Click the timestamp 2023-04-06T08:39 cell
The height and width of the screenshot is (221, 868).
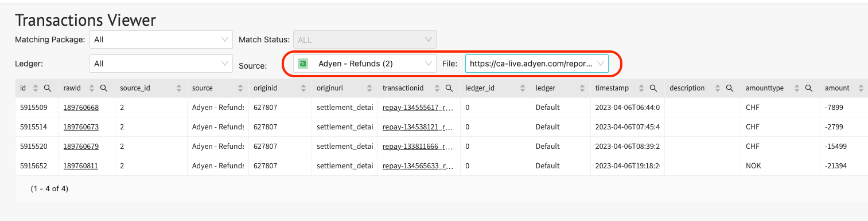(627, 146)
